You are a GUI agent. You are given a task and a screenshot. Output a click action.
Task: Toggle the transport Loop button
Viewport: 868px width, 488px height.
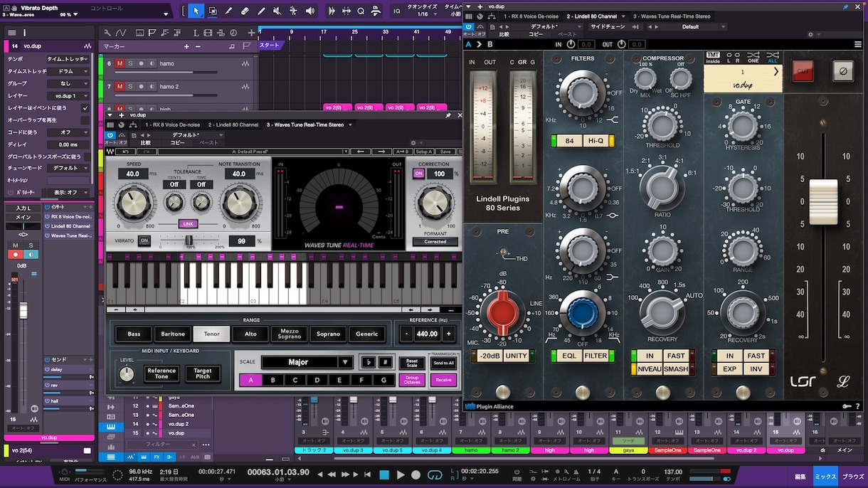pyautogui.click(x=434, y=474)
